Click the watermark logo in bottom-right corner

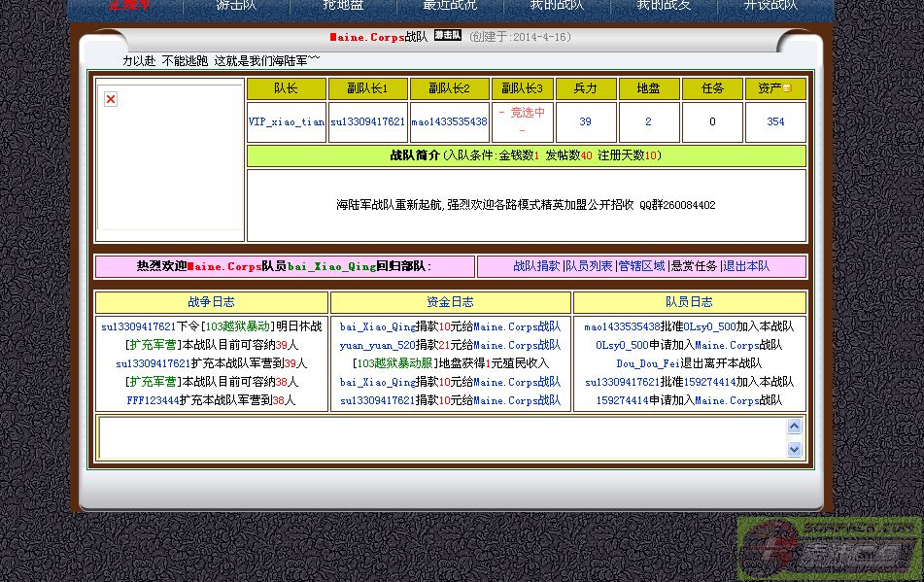[827, 549]
